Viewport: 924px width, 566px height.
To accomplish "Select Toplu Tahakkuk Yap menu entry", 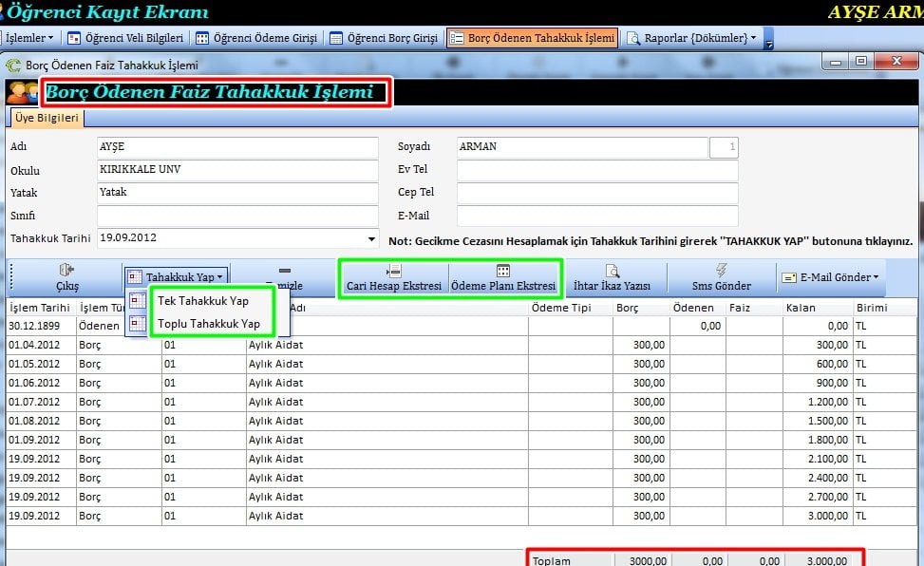I will pyautogui.click(x=208, y=324).
